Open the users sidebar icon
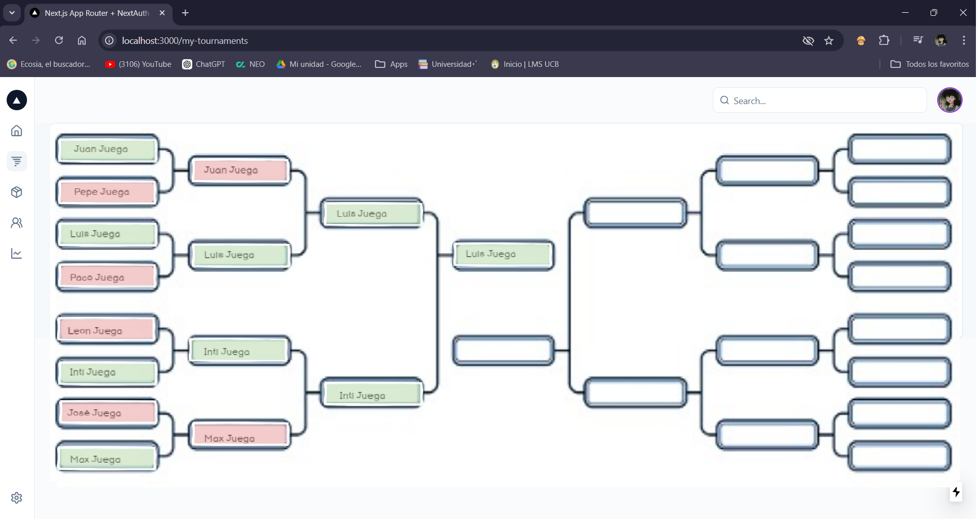This screenshot has width=980, height=521. point(17,223)
